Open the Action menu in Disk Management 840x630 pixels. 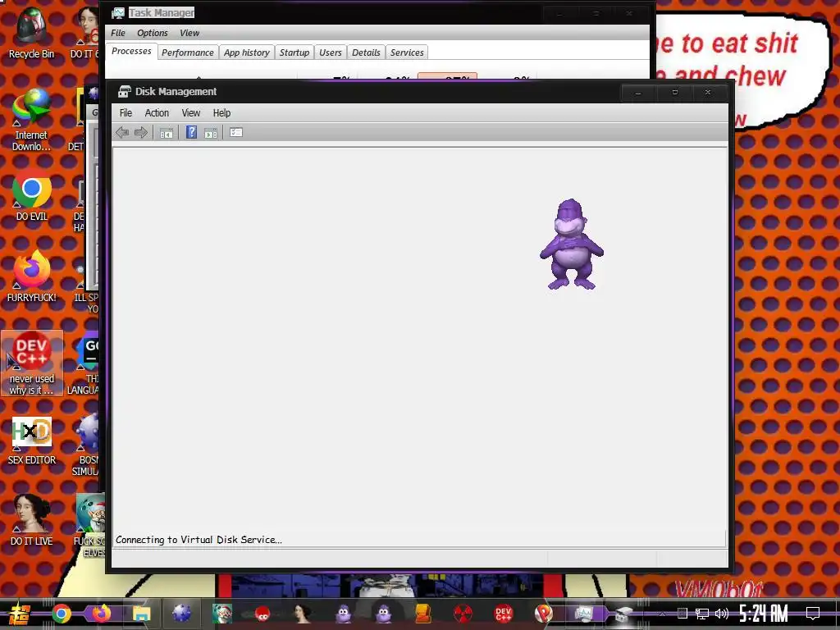coord(157,113)
